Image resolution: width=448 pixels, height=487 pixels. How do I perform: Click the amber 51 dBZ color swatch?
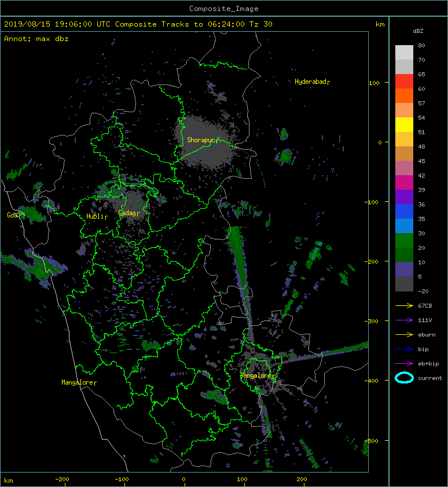point(404,139)
